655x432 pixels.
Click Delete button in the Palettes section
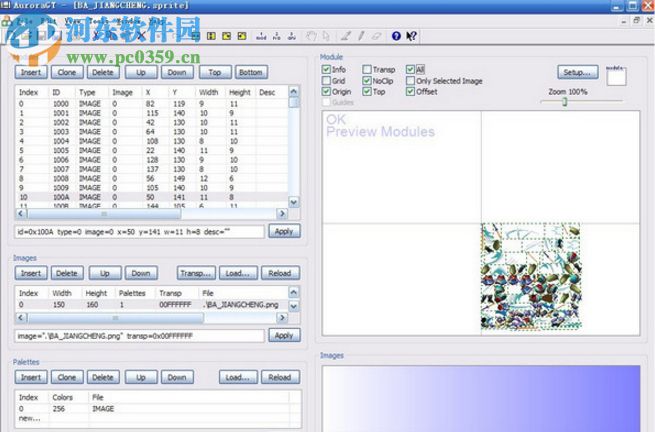[103, 377]
